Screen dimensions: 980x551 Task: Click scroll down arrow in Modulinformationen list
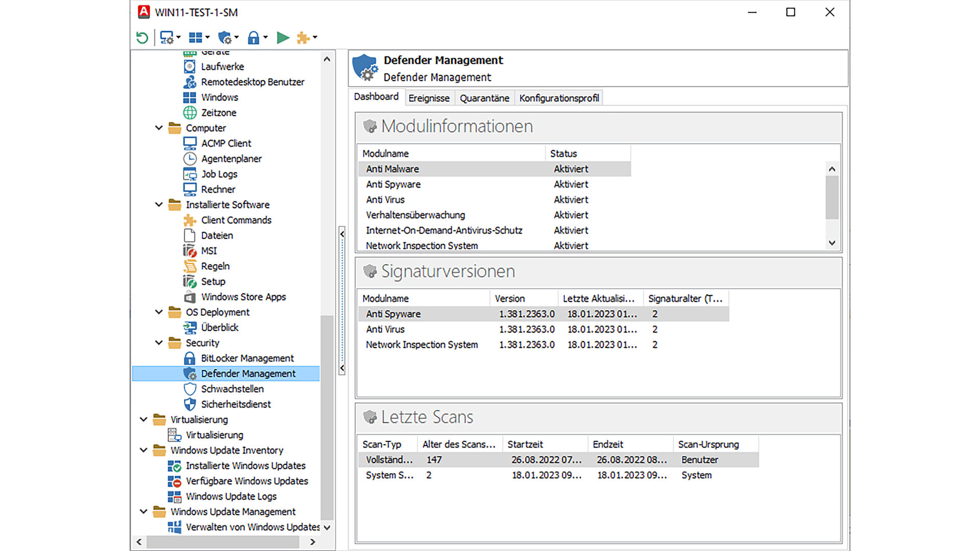point(832,243)
